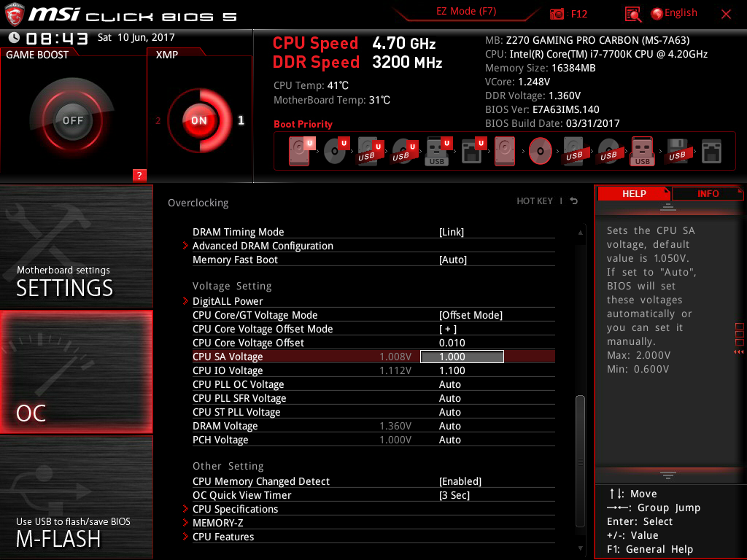The height and width of the screenshot is (560, 747).
Task: Select the highlighted legacy USB key boot icon
Action: tap(643, 151)
